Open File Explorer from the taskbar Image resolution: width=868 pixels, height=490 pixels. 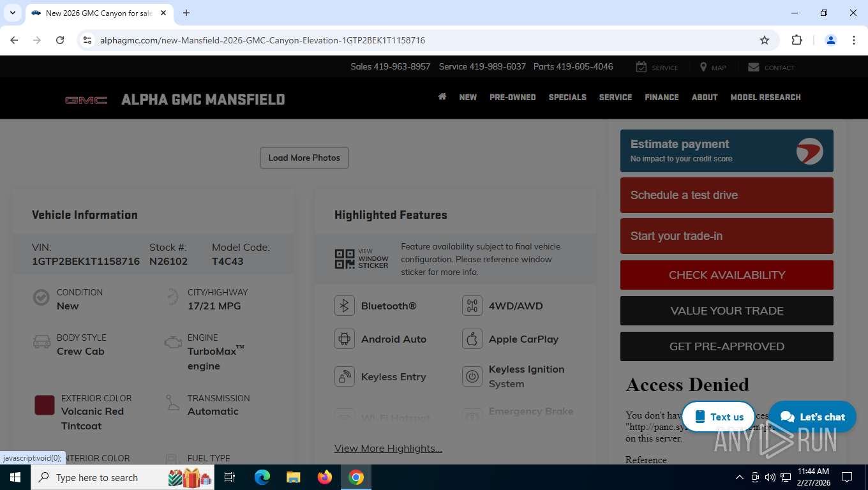[293, 477]
